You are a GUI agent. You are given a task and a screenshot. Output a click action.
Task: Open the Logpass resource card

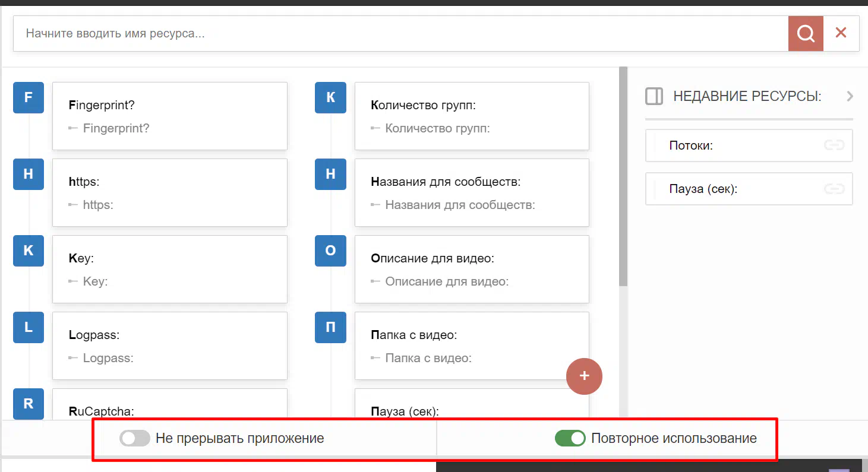(170, 346)
